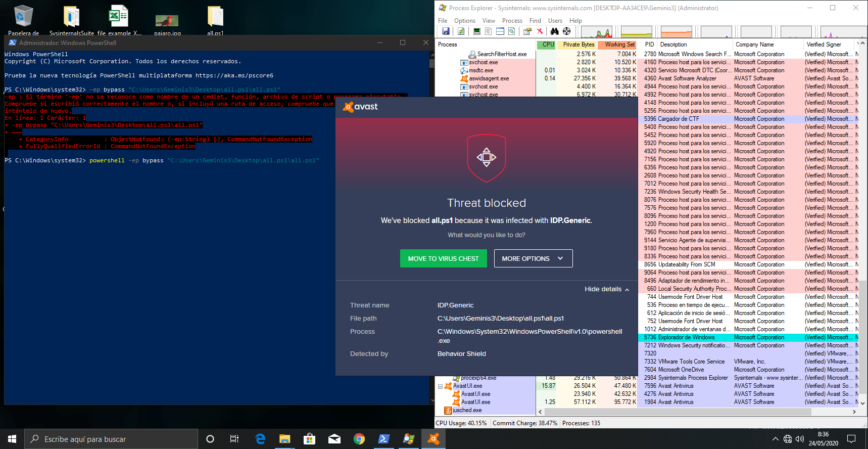Viewport: 868px width, 449px height.
Task: Open the Options menu
Action: [x=465, y=21]
